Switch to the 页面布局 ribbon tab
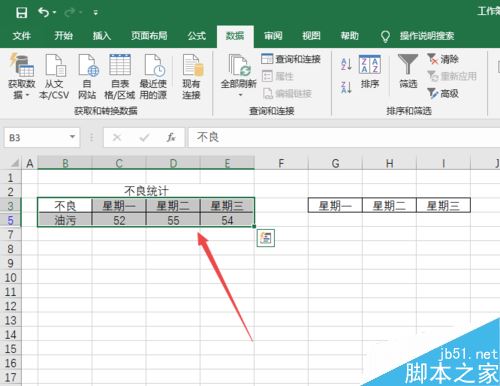Screen dimensions: 500x386 pyautogui.click(x=149, y=36)
